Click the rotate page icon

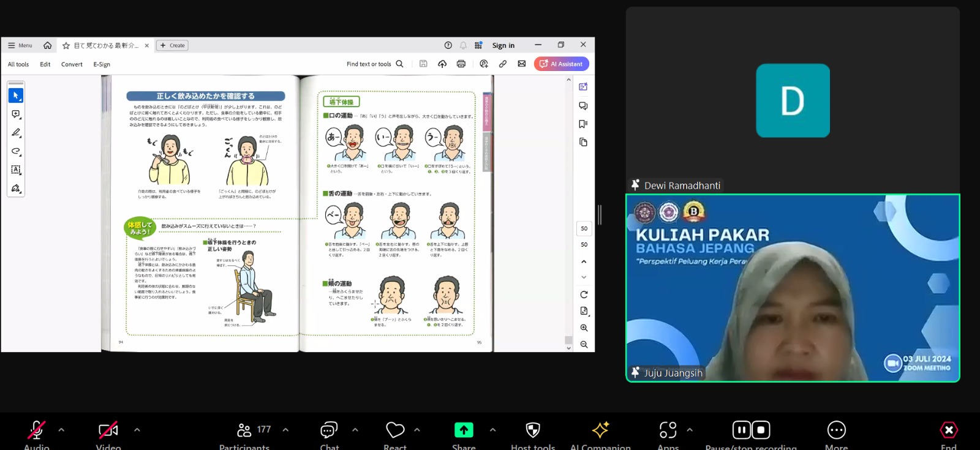[584, 294]
